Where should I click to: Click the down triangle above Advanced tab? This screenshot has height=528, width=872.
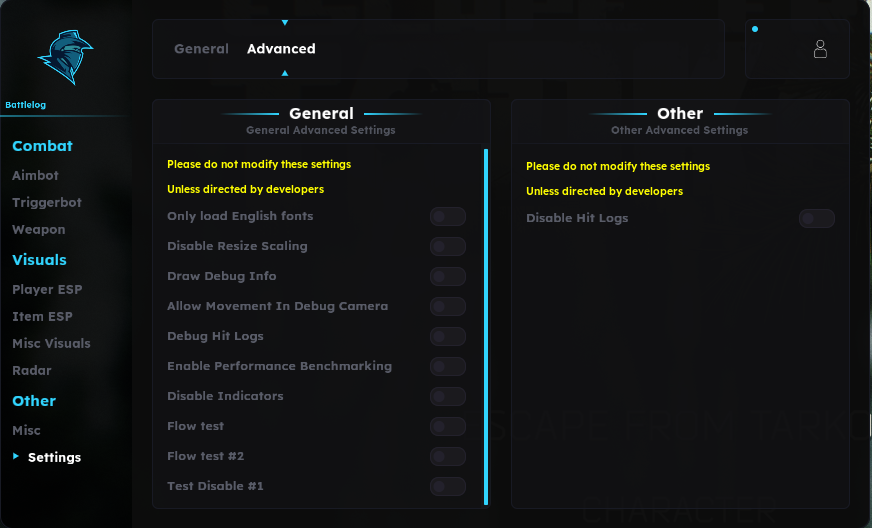(285, 23)
